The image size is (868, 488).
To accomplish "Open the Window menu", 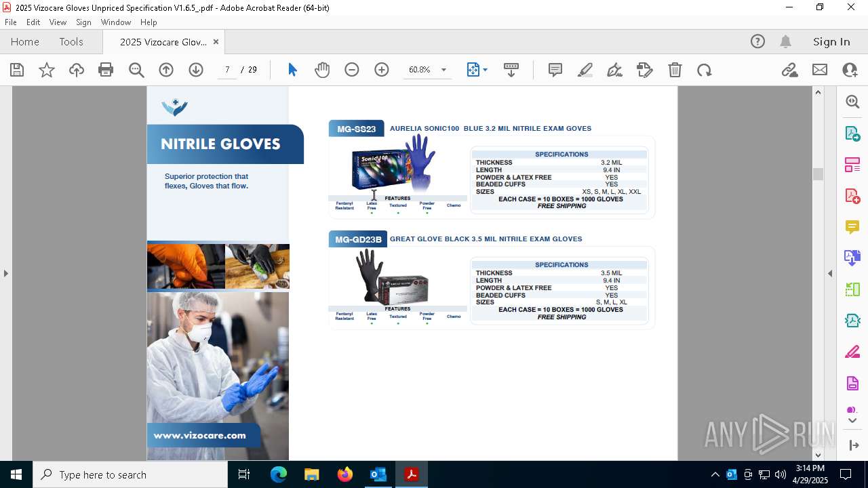I will tap(116, 22).
